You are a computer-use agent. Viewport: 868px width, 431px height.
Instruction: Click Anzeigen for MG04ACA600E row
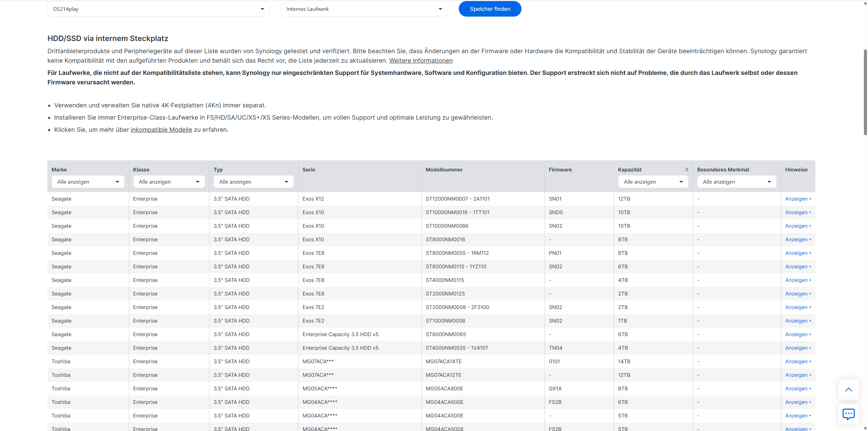coord(798,402)
